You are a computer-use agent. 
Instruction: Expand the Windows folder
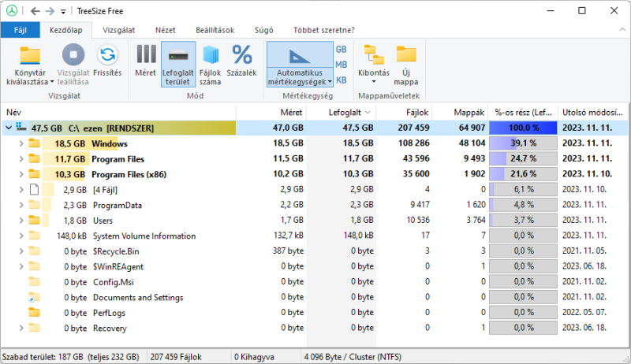coord(21,143)
